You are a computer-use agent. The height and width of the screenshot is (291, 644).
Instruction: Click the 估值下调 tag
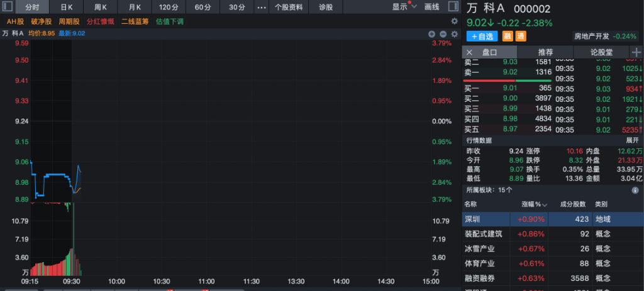pos(170,21)
